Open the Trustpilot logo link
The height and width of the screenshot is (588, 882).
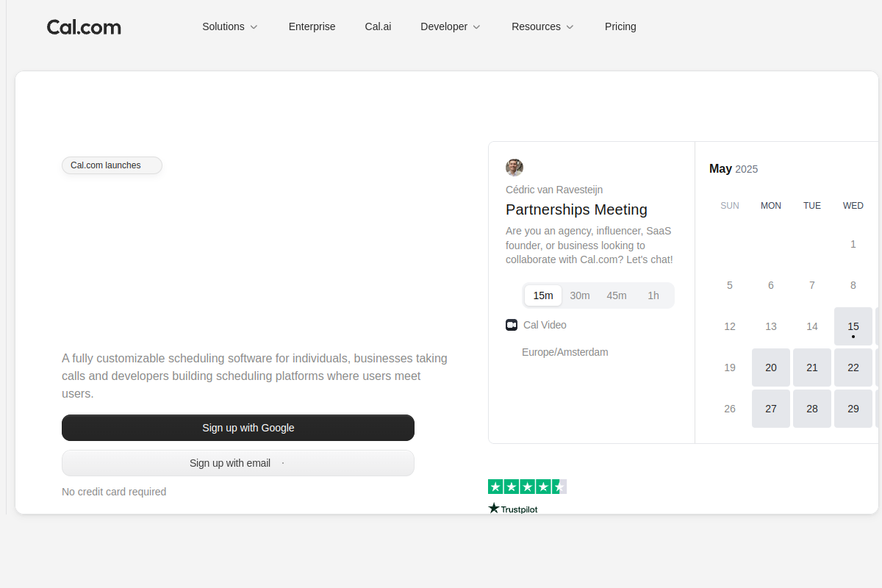tap(513, 509)
